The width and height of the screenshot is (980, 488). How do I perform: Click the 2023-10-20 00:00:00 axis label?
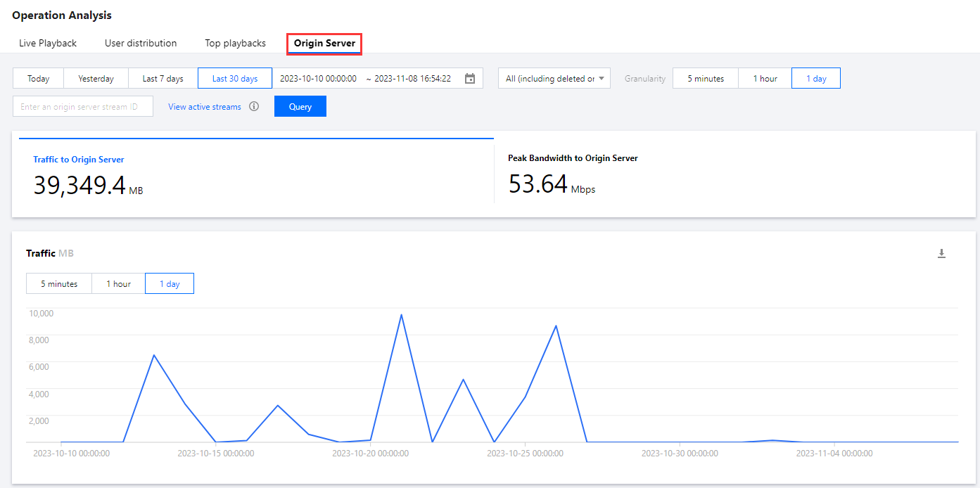[x=371, y=454]
